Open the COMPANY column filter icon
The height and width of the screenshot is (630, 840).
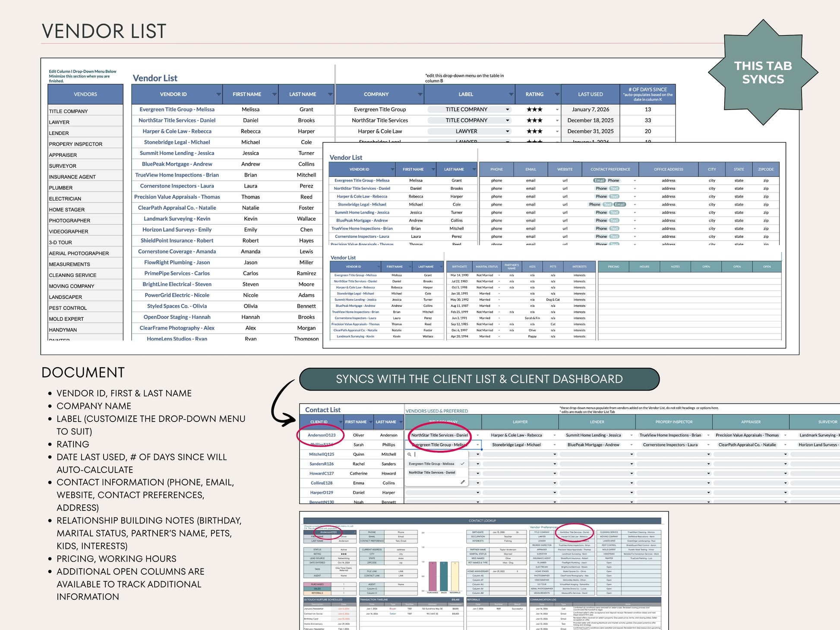[420, 94]
